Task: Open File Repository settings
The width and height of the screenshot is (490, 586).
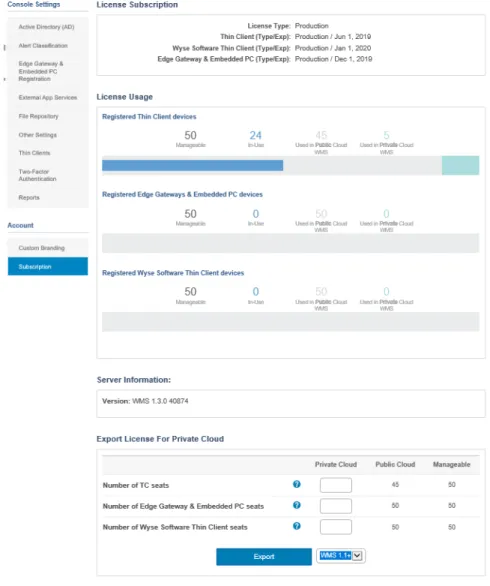Action: click(x=38, y=116)
